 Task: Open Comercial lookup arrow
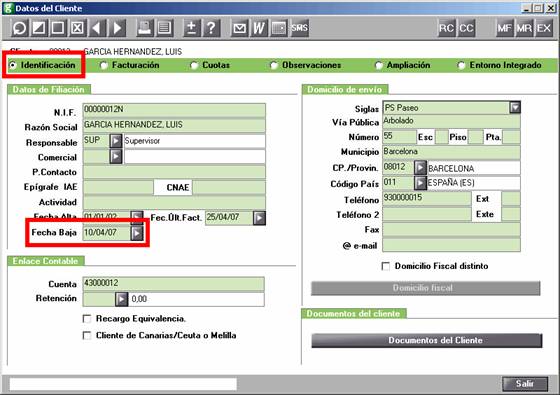(116, 156)
